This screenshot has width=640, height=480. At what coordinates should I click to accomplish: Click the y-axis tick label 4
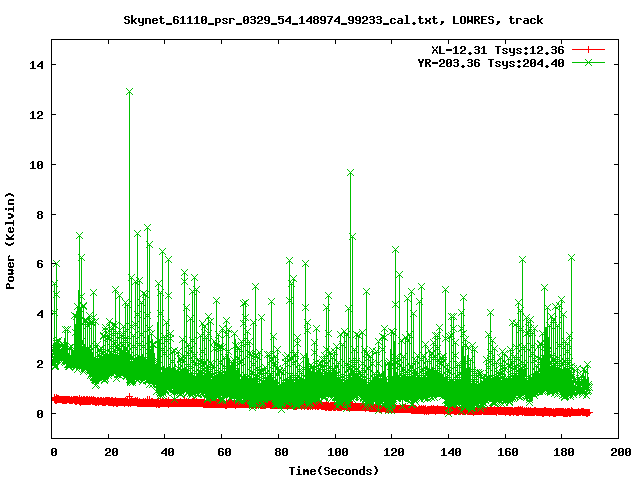point(40,314)
